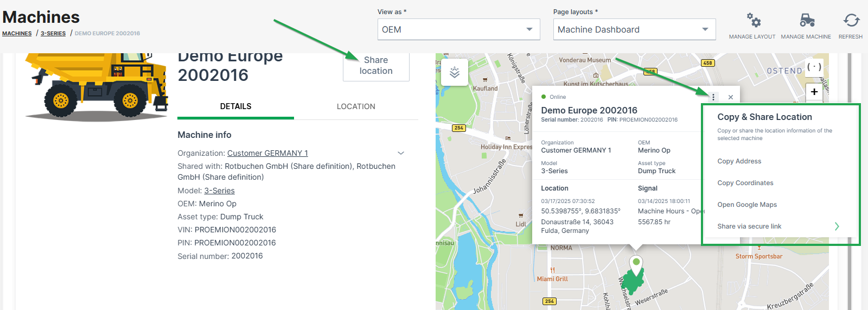
Task: Choose Open Google Maps option
Action: pyautogui.click(x=746, y=205)
